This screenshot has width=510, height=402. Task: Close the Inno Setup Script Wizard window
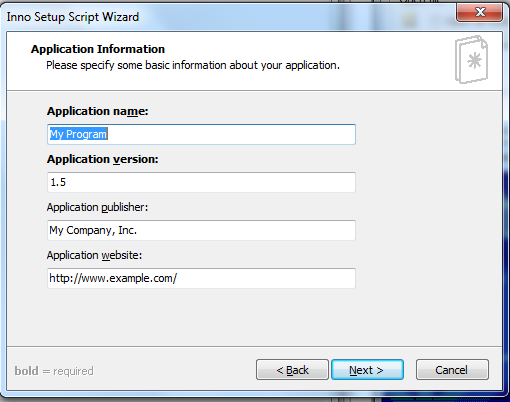[x=479, y=12]
